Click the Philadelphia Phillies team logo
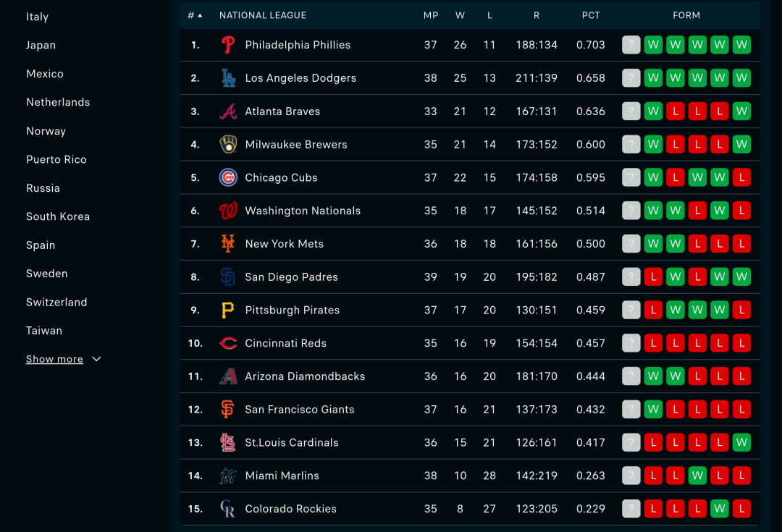 (x=228, y=45)
